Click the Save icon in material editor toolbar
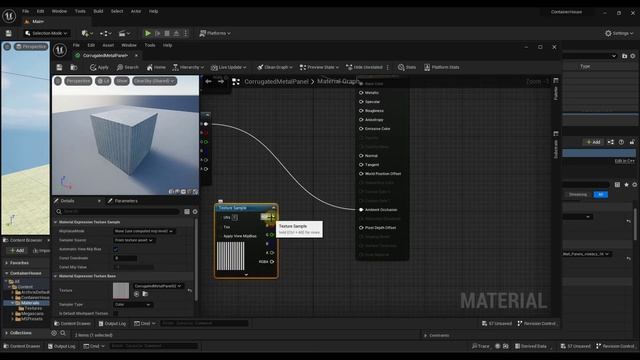The image size is (640, 360). pyautogui.click(x=60, y=67)
